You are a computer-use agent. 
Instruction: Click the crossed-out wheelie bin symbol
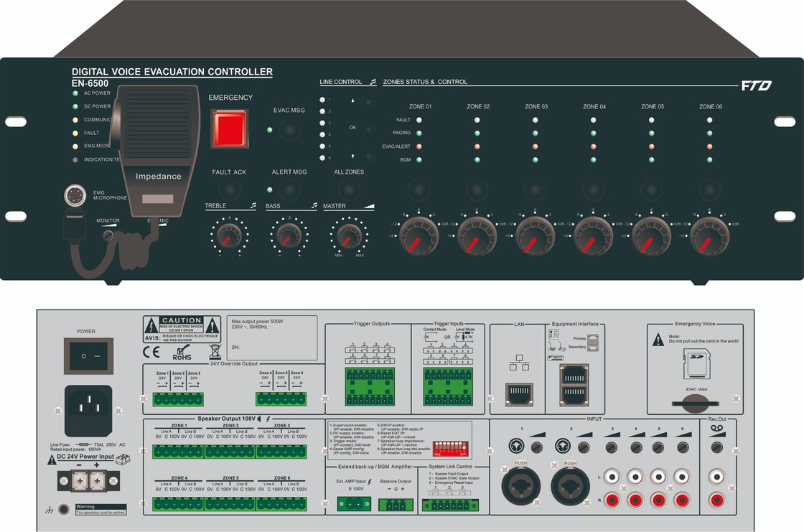214,352
